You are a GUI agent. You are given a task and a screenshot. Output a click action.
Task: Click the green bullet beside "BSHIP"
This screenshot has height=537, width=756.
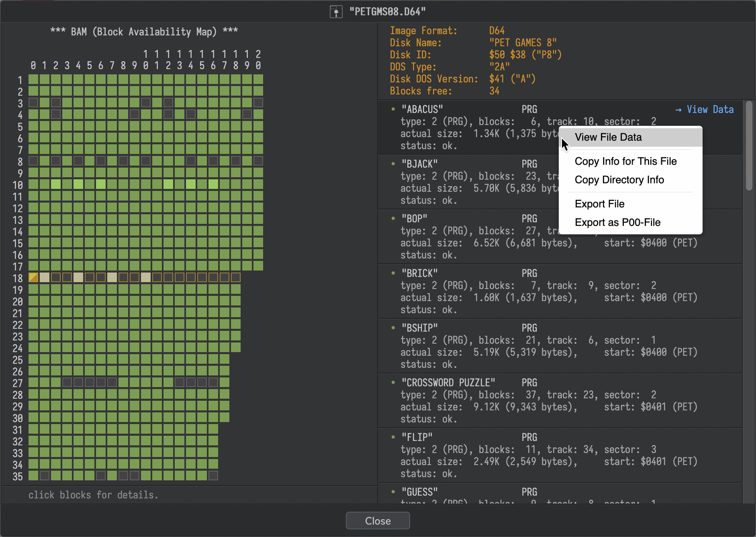point(393,328)
